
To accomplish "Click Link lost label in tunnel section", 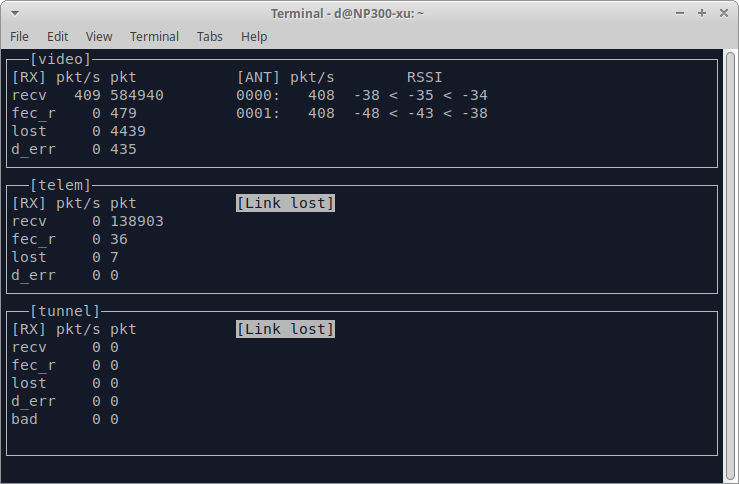I will 286,329.
